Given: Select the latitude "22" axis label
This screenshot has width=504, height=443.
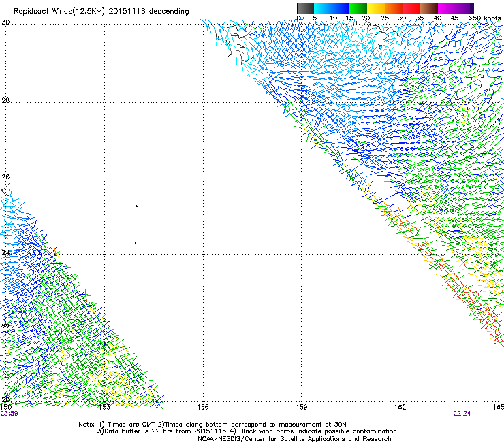Looking at the screenshot, I should [5, 326].
